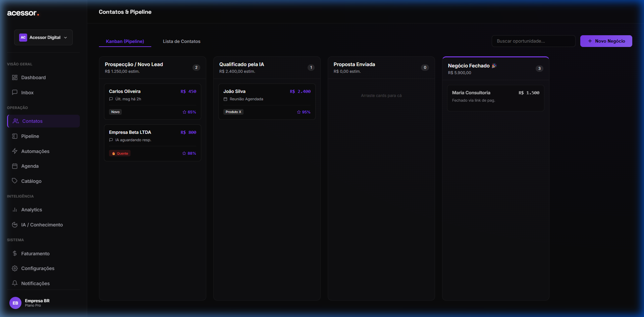The width and height of the screenshot is (644, 317).
Task: Click message icon on Carlos Oliveira card
Action: pyautogui.click(x=111, y=99)
